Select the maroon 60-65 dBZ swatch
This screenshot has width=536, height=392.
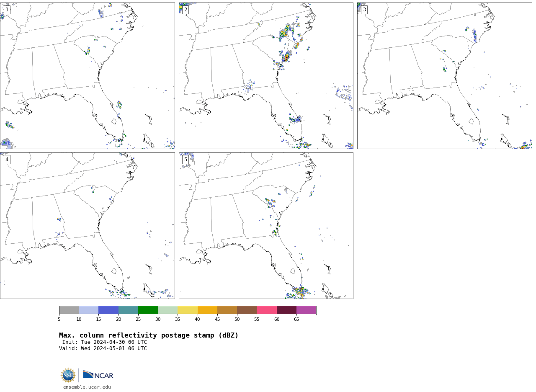pyautogui.click(x=286, y=310)
